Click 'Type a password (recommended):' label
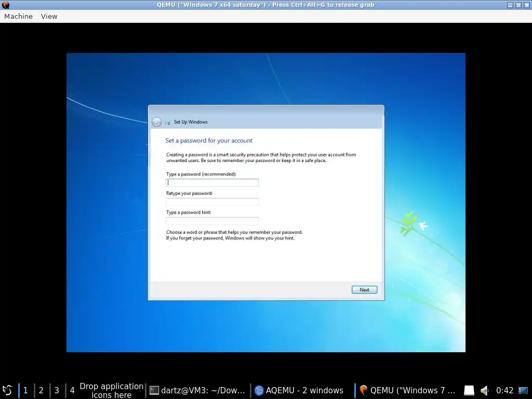532x399 pixels. (201, 174)
